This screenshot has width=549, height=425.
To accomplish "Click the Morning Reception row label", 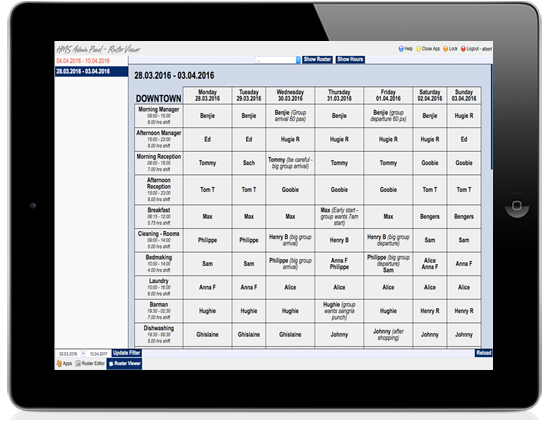I will 159,163.
